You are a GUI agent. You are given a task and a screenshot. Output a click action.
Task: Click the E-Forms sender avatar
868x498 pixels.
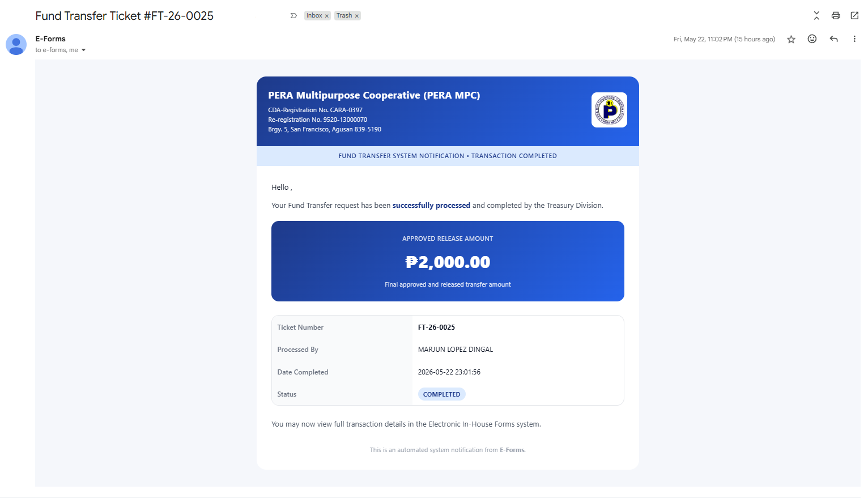click(16, 44)
